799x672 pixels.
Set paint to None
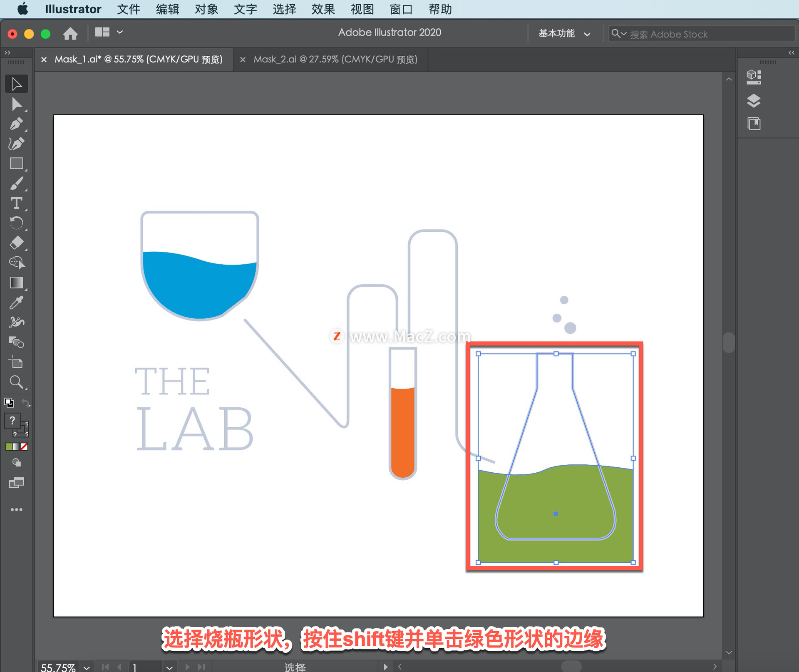tap(24, 446)
